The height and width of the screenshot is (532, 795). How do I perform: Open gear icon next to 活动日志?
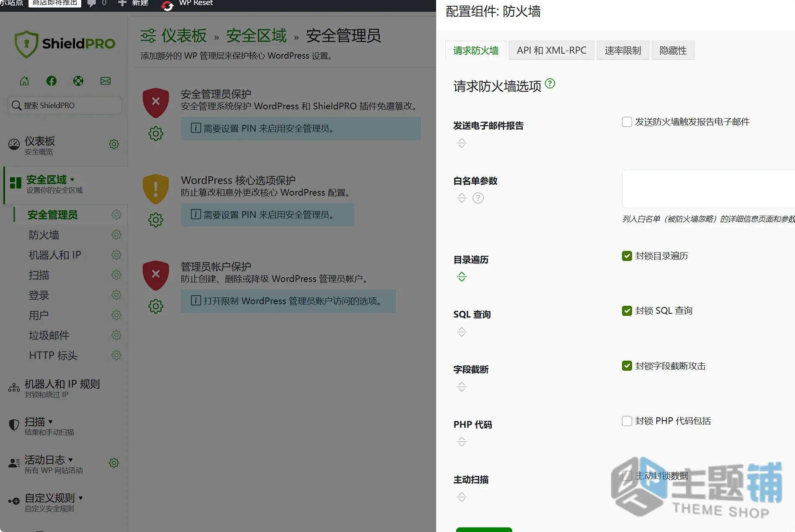[114, 463]
